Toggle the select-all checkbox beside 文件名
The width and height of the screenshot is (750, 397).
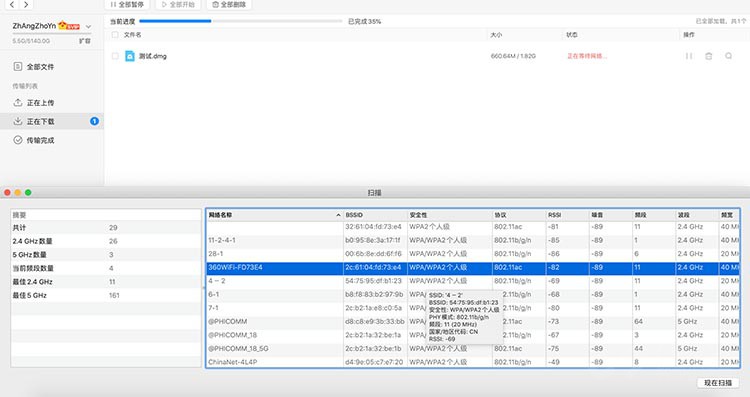[x=115, y=35]
